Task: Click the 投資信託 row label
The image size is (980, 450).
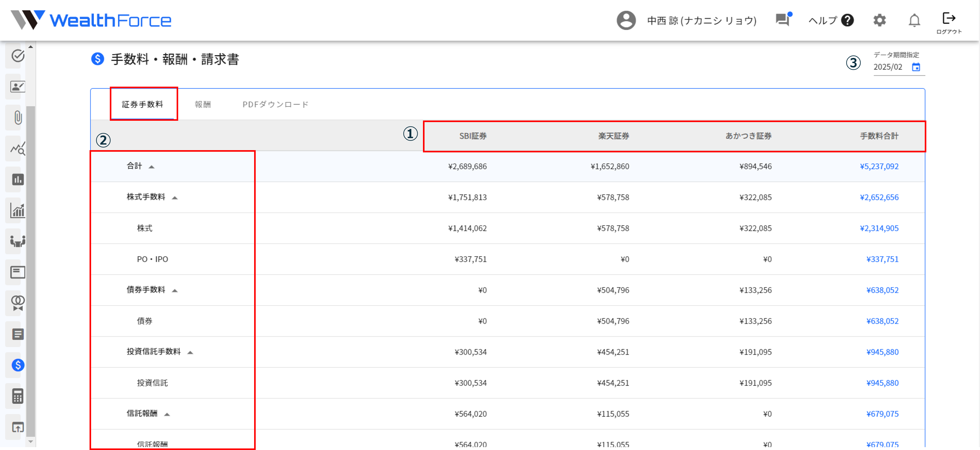Action: click(152, 383)
